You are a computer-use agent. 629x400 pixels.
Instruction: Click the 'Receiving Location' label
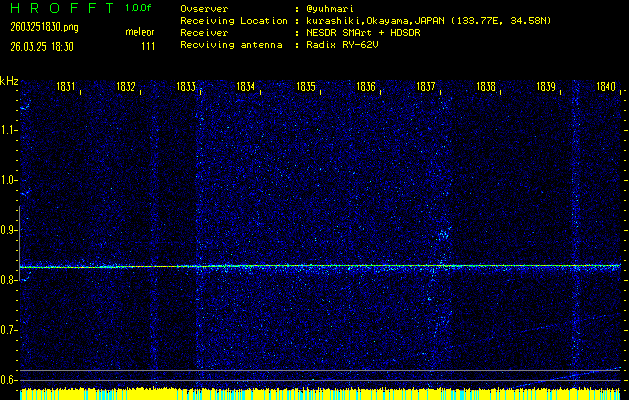(x=234, y=21)
